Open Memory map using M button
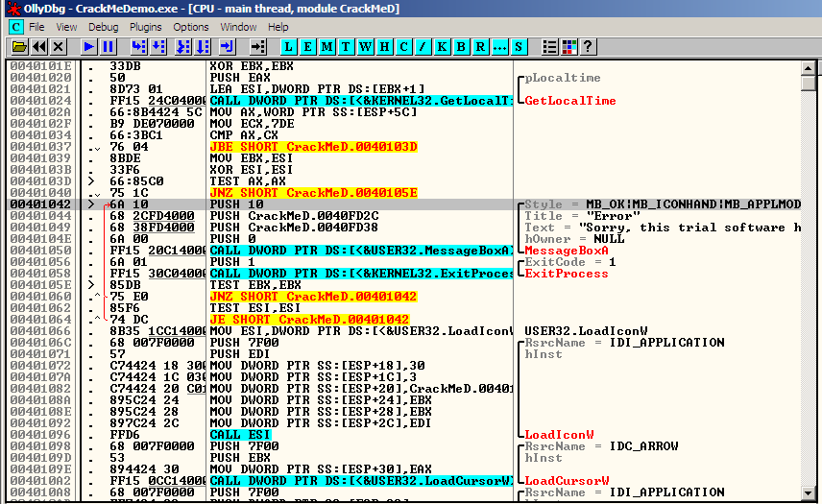This screenshot has width=822, height=504. coord(327,46)
